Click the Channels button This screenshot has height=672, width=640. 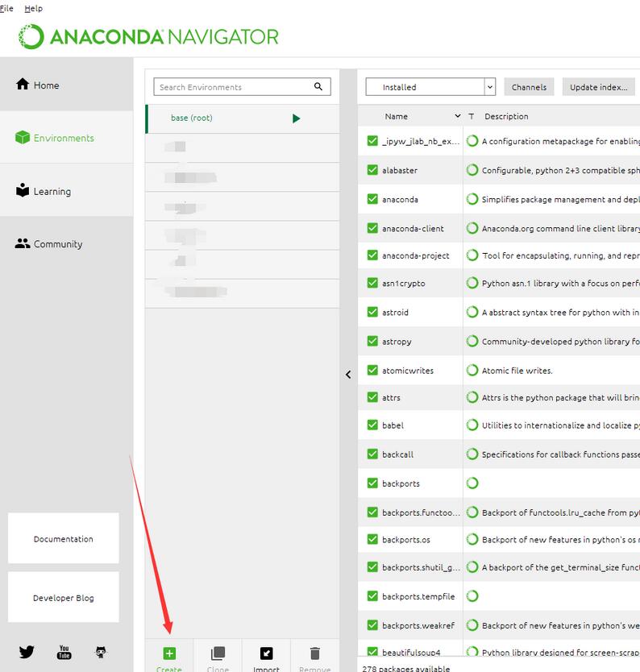[x=529, y=87]
